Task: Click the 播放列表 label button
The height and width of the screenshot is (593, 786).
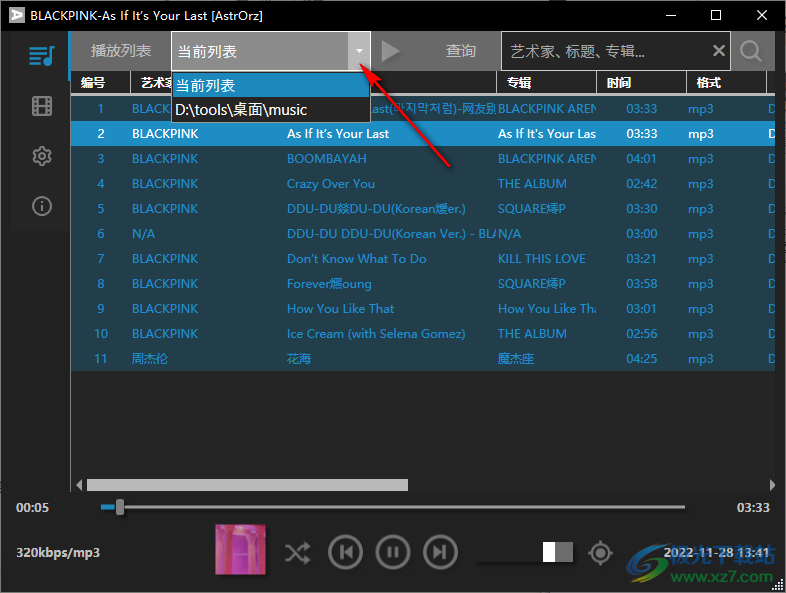Action: coord(121,51)
